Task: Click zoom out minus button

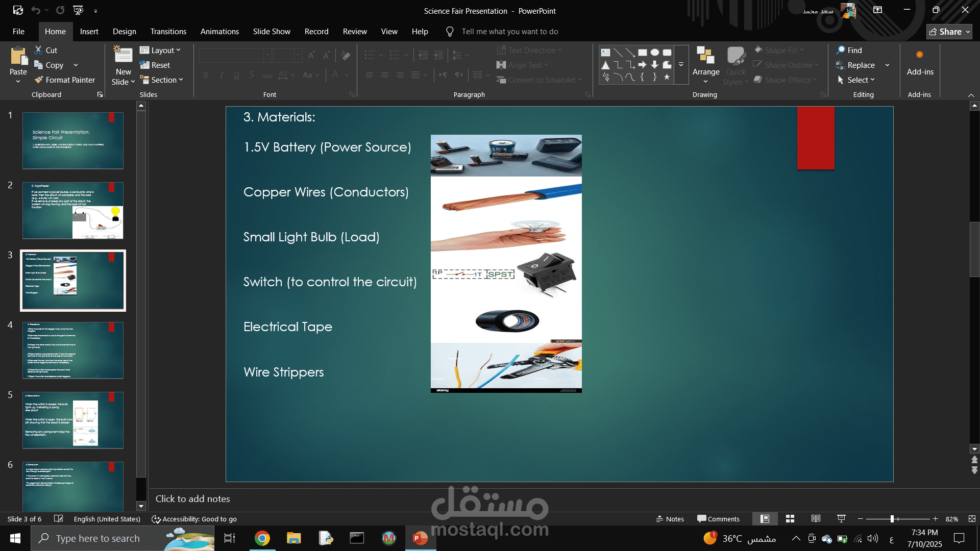Action: [x=861, y=519]
